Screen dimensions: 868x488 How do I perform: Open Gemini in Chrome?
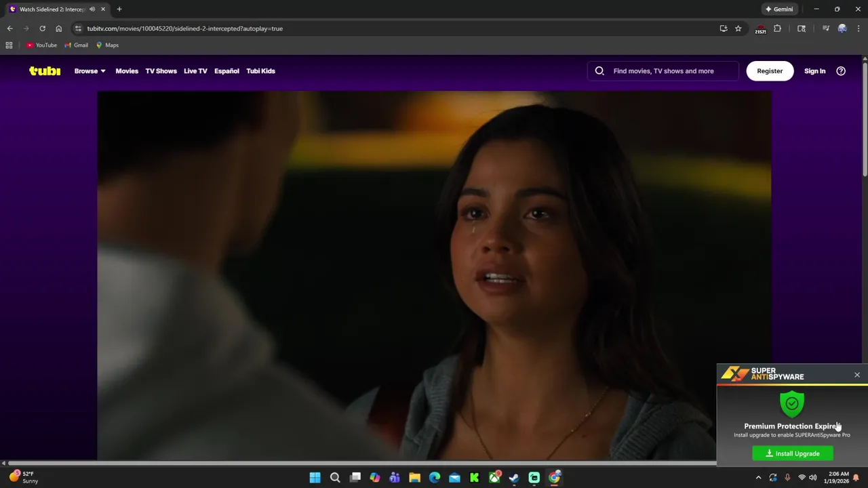tap(779, 9)
